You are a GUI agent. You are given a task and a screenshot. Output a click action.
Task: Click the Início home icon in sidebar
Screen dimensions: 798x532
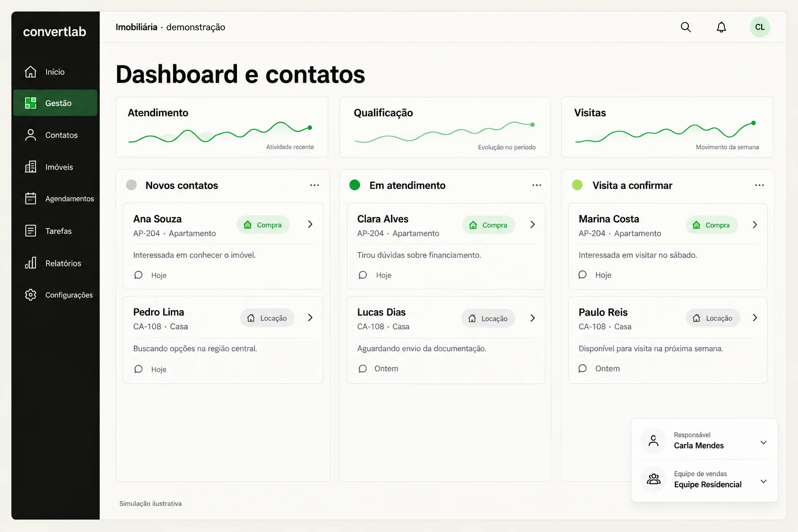pos(31,72)
